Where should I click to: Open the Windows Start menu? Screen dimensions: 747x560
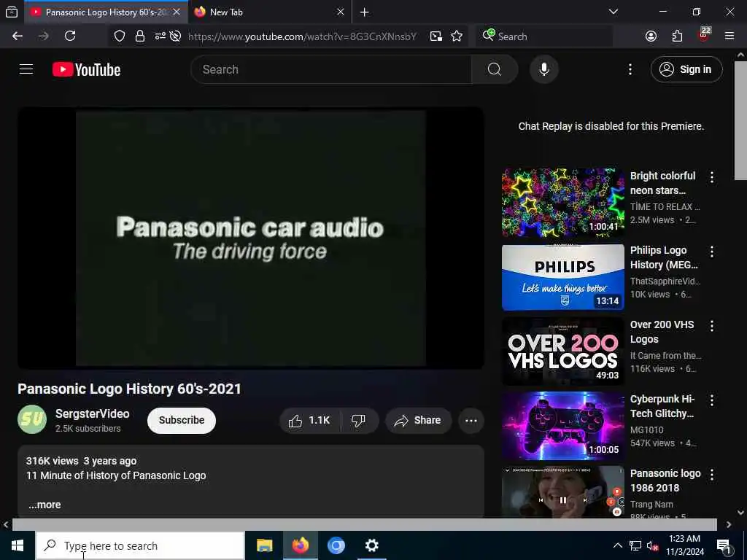click(x=18, y=545)
